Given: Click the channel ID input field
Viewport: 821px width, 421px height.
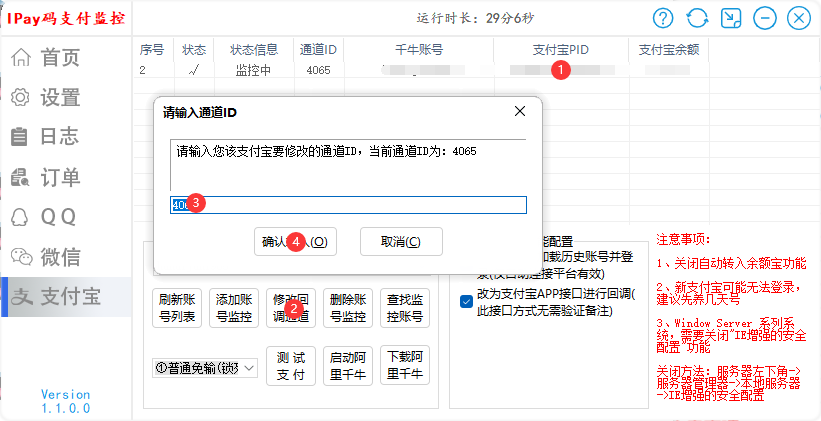Looking at the screenshot, I should [x=348, y=205].
